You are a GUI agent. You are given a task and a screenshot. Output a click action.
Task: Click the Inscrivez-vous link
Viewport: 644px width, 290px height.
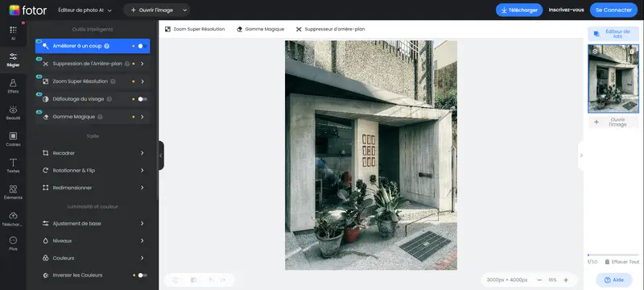pos(567,10)
